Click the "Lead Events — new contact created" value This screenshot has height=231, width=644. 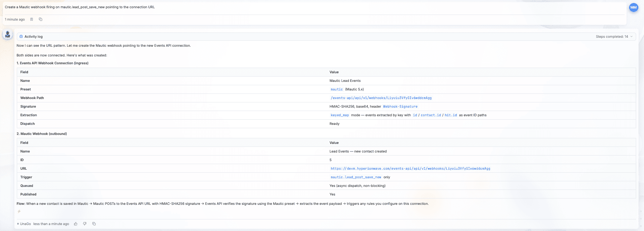point(358,151)
